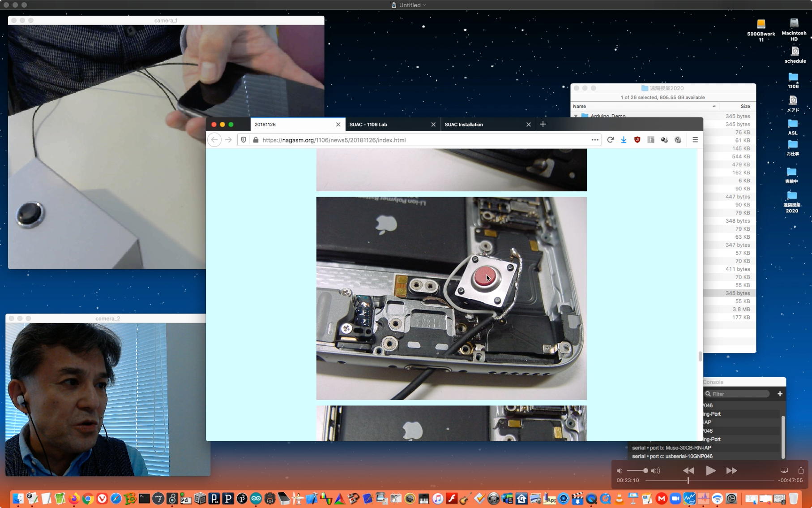The height and width of the screenshot is (508, 812).
Task: Open the share button in the player
Action: [x=801, y=470]
